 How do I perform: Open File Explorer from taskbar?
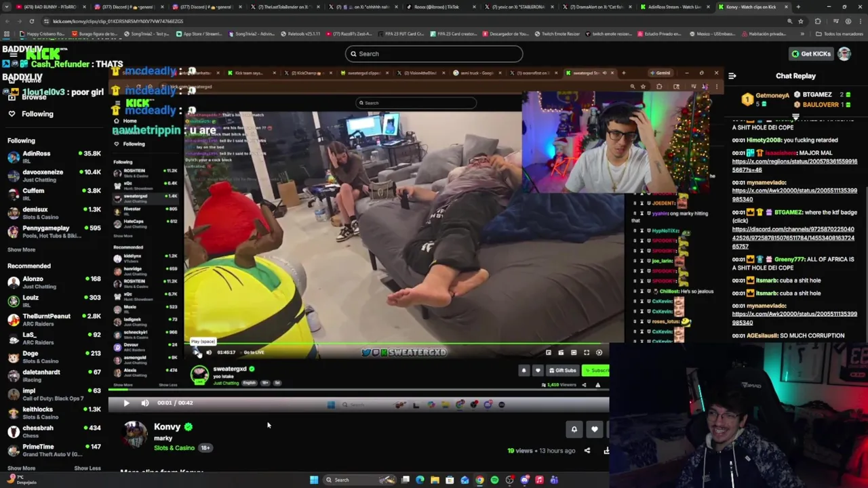tap(435, 480)
